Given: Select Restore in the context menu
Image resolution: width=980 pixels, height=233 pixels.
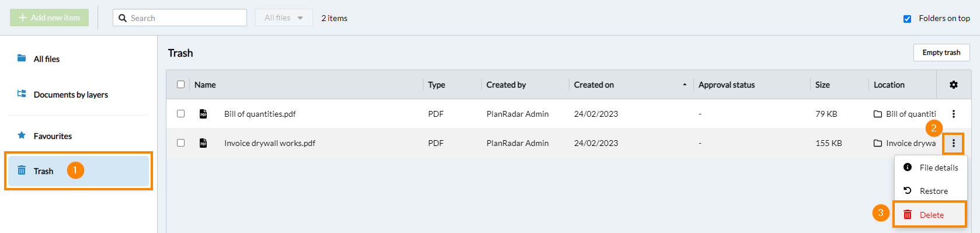Looking at the screenshot, I should [930, 191].
